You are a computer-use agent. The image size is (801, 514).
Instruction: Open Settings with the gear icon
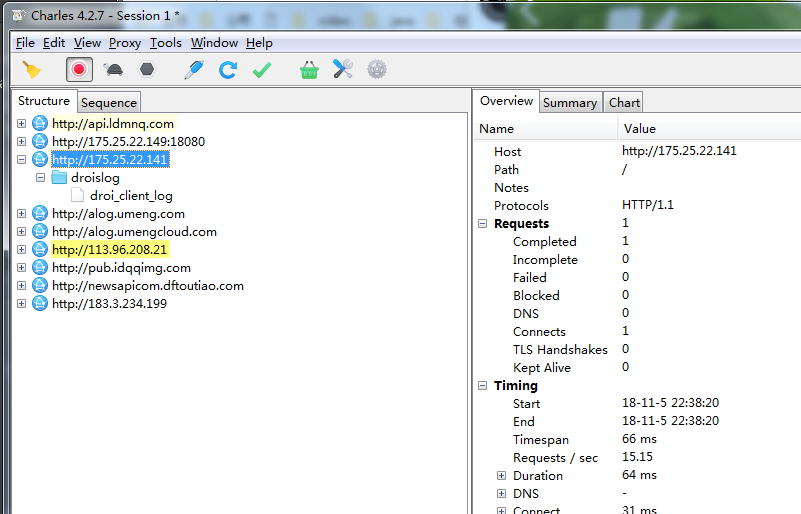(x=377, y=69)
